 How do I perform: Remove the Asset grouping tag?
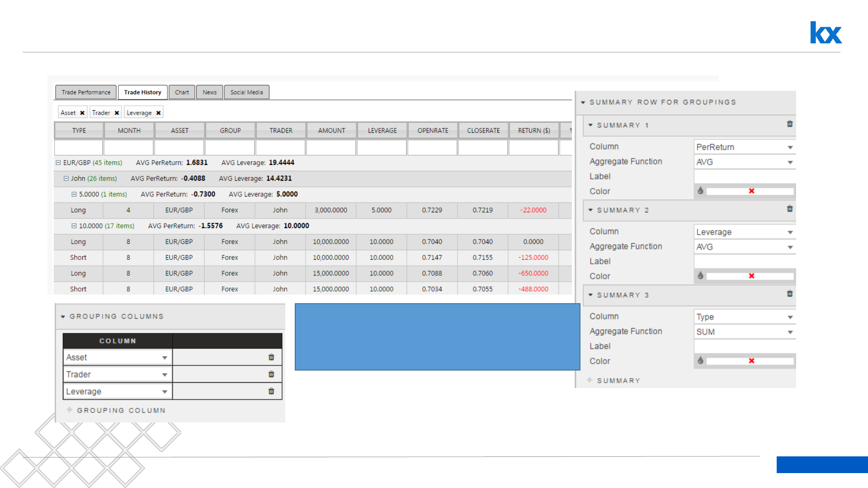point(82,113)
